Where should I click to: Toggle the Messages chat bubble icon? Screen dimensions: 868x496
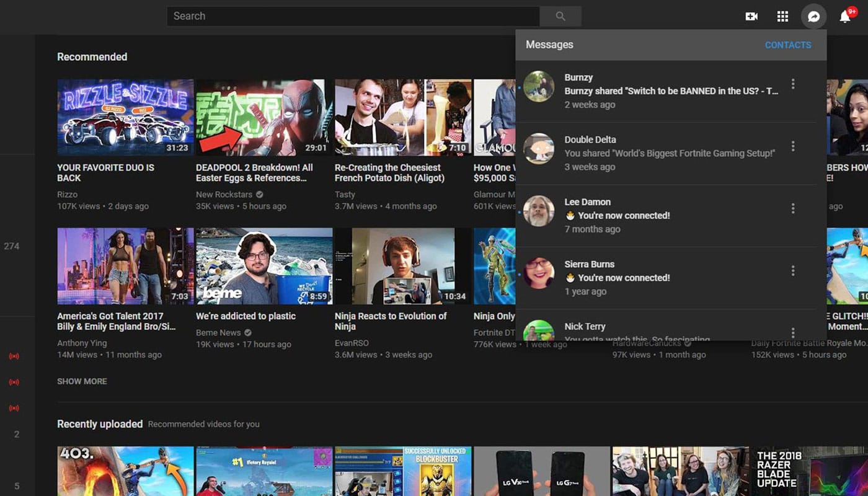point(814,17)
